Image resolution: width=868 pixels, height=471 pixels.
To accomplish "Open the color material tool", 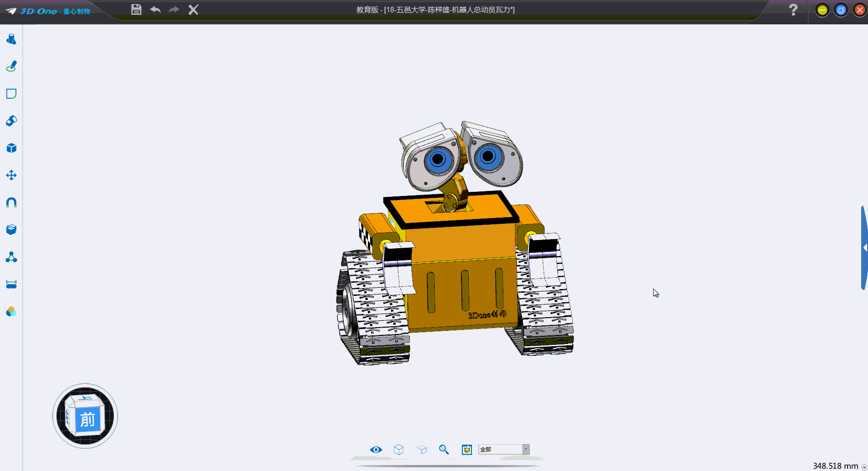I will coord(11,312).
